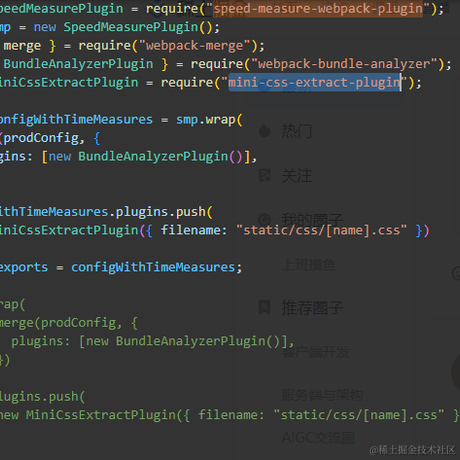Open the 热门 sidebar item
This screenshot has height=460, width=460.
click(x=297, y=131)
